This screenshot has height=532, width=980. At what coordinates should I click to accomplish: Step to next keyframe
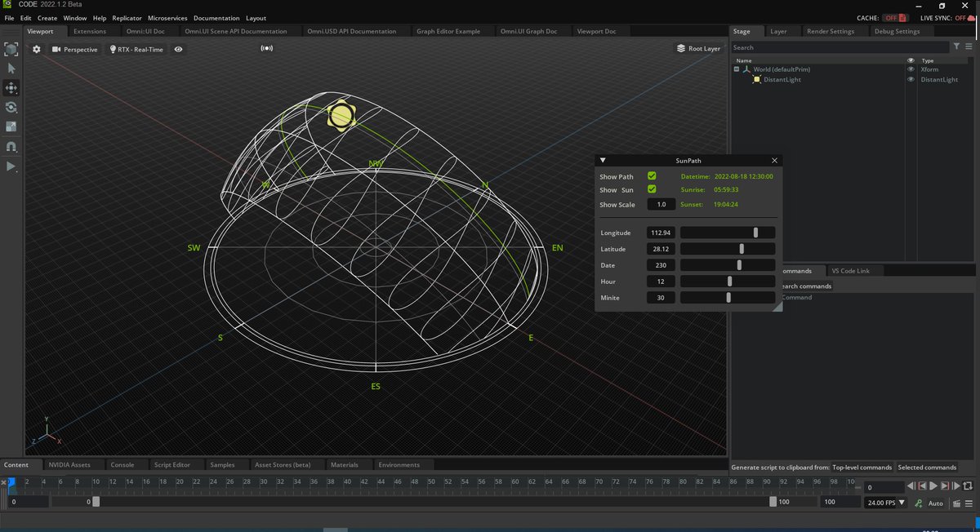945,486
